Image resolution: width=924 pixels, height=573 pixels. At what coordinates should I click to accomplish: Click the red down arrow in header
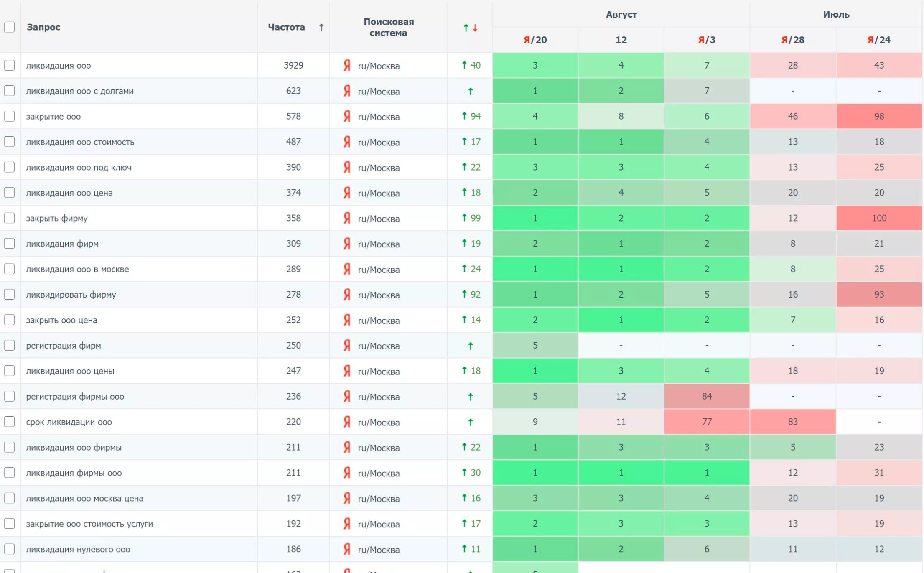coord(475,28)
